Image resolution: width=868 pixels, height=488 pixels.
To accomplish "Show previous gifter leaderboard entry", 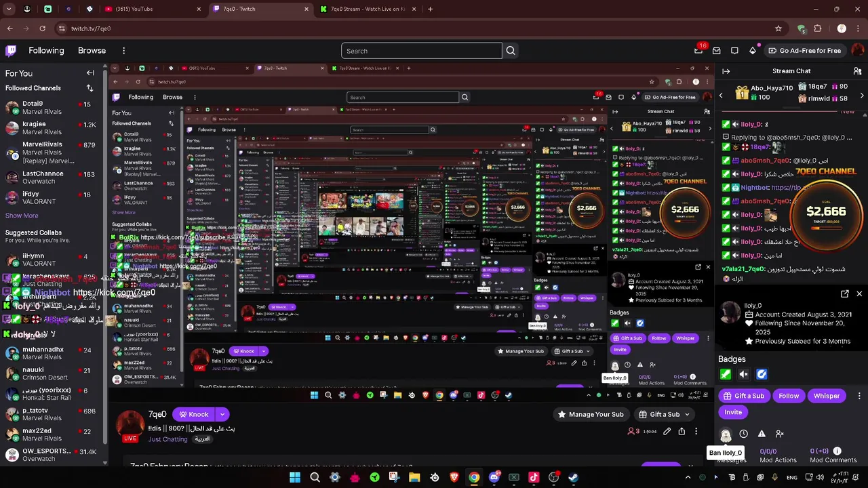I will click(722, 96).
